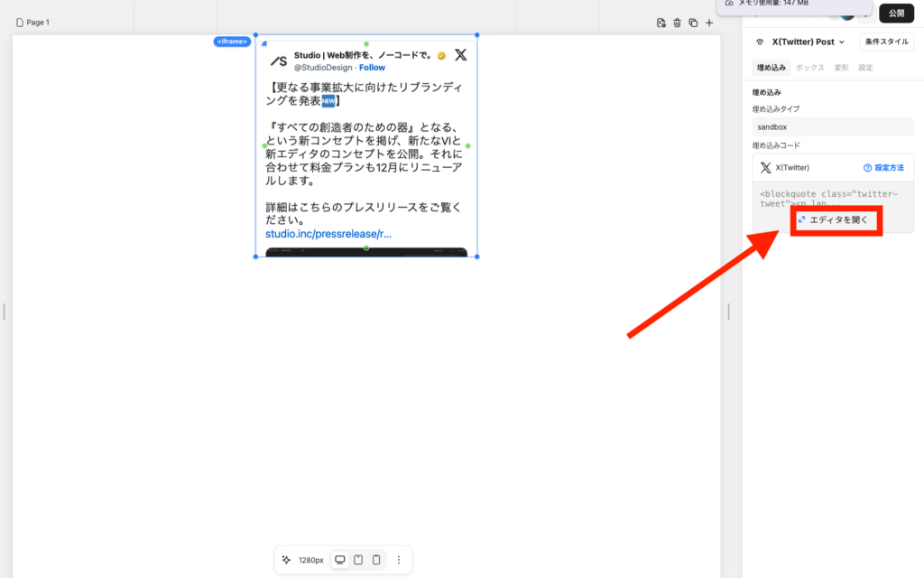This screenshot has height=578, width=924.
Task: Switch to desktop viewport preview
Action: 340,560
